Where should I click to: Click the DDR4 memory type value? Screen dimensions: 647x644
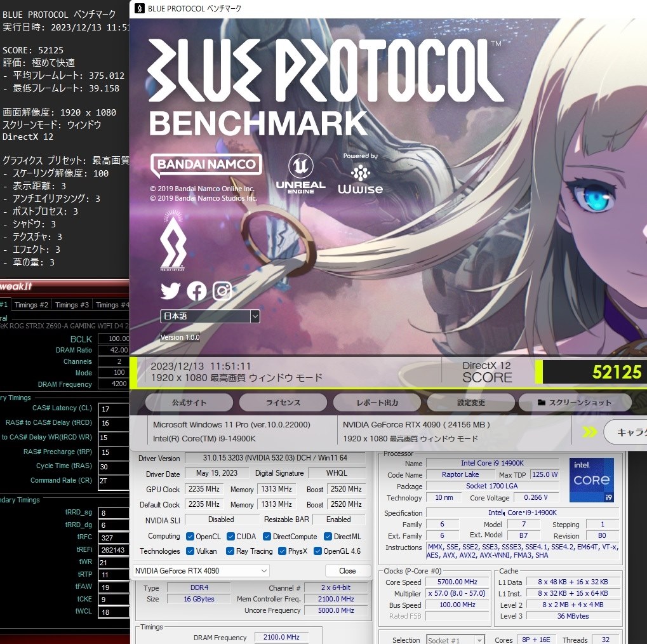[199, 587]
